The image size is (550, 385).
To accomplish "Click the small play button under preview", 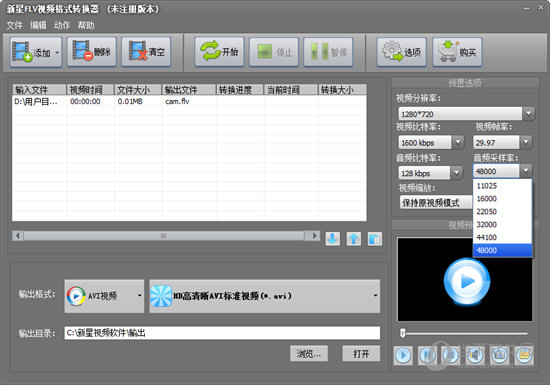I will [x=403, y=356].
